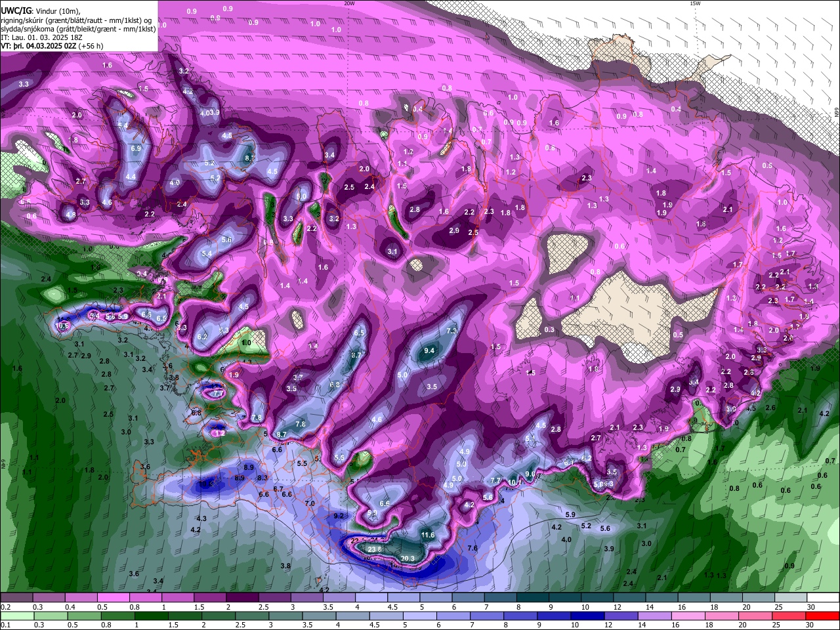Click the 23.8 precipitation value on the south coast
Screen dimensions: 840x630
tap(375, 549)
